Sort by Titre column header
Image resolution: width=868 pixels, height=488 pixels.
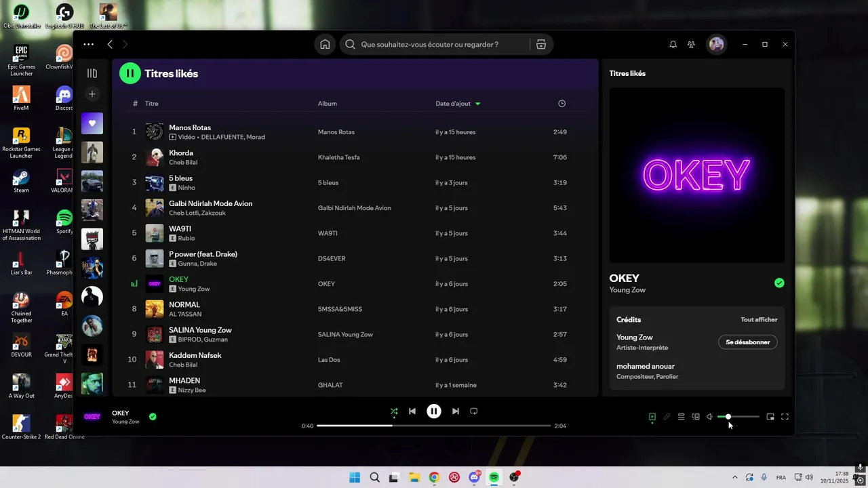[151, 104]
